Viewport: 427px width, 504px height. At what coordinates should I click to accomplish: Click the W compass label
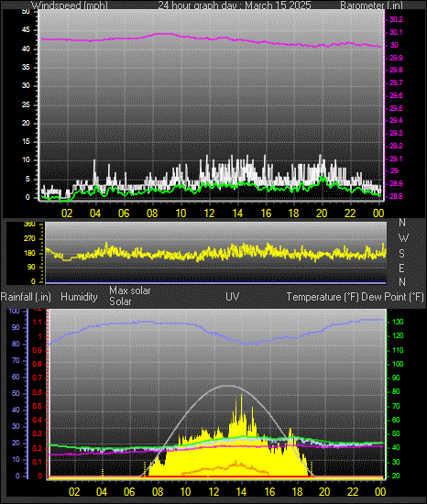403,238
